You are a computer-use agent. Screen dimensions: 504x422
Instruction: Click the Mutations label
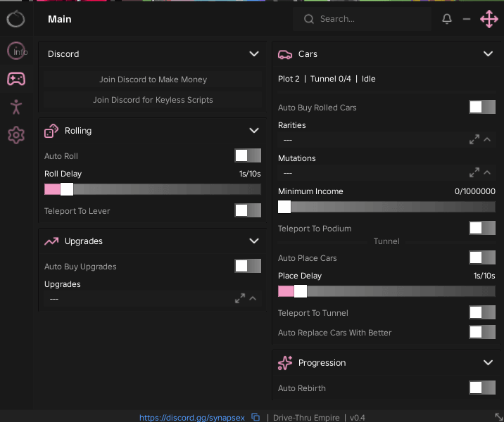tap(296, 158)
